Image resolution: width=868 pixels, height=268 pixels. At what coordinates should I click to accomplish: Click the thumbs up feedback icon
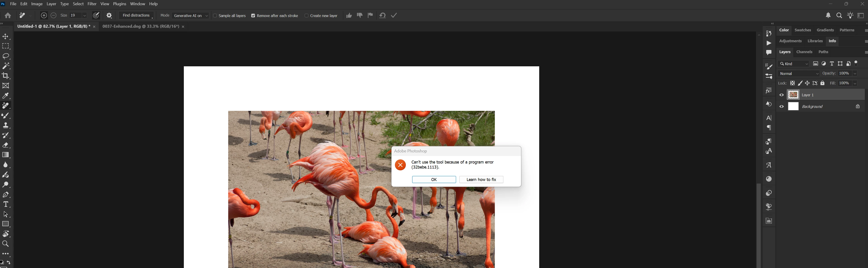(349, 15)
